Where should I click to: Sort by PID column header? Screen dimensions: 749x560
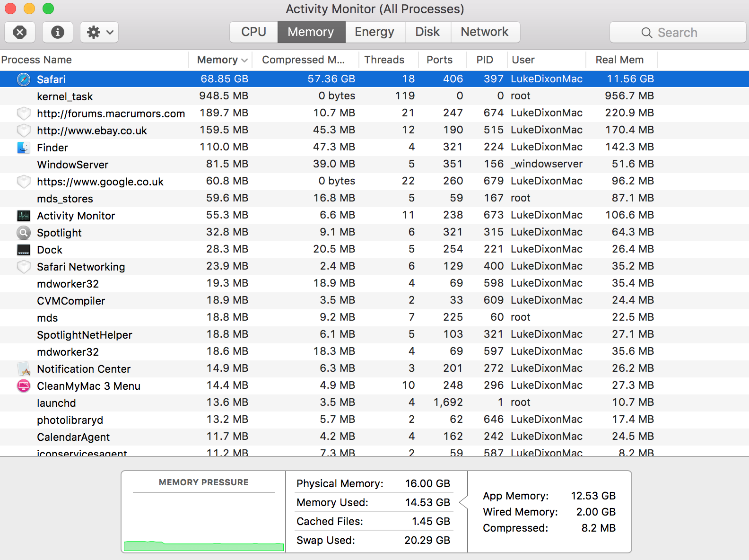(x=487, y=60)
